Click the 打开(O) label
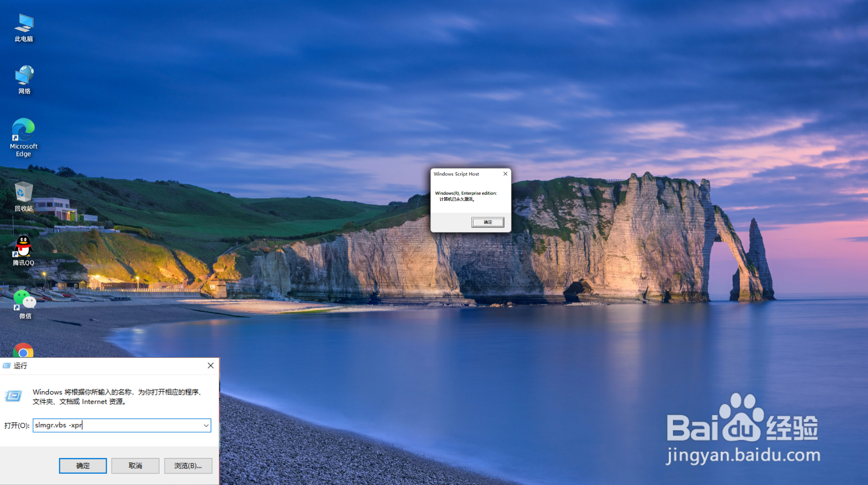The width and height of the screenshot is (868, 485). coord(16,425)
